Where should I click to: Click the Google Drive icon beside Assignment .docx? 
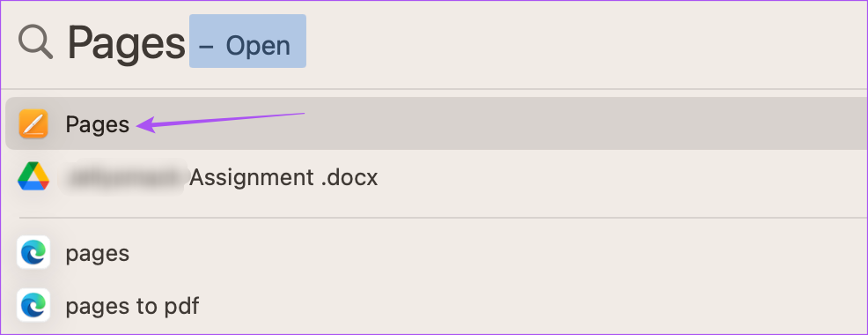click(x=33, y=177)
